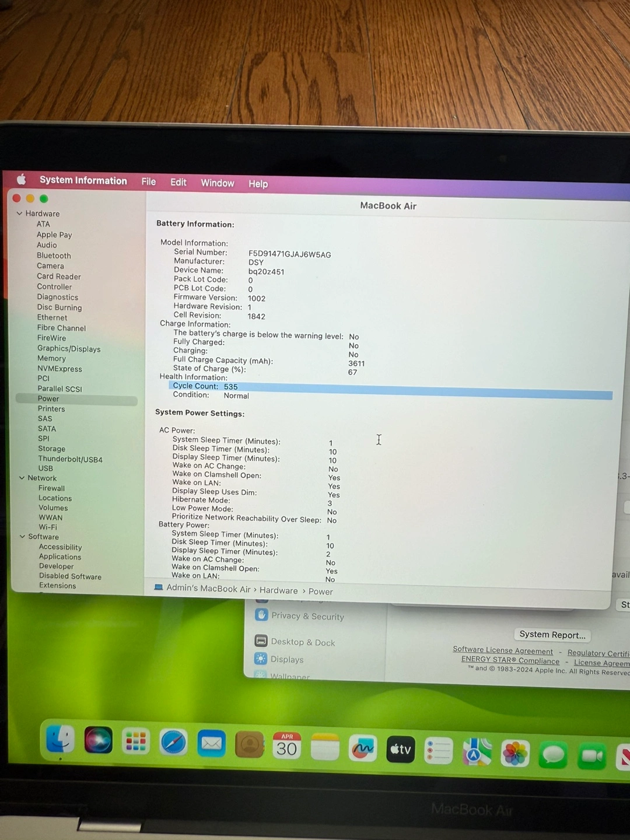
Task: Open Launchpad in the Dock
Action: (x=136, y=741)
